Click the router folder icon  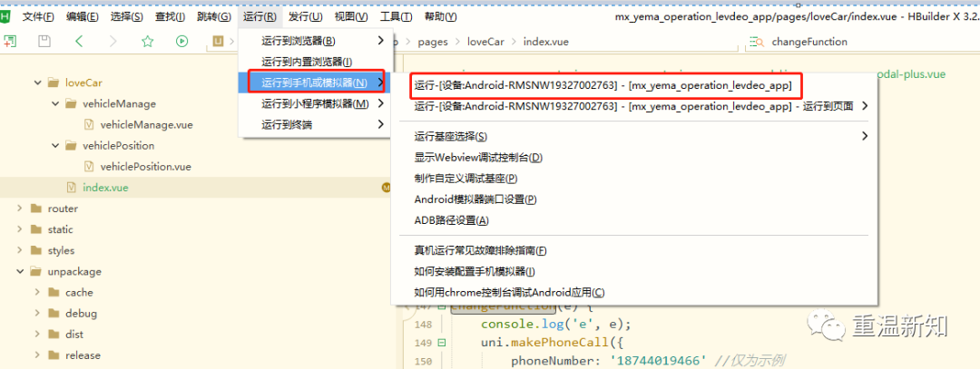[36, 209]
